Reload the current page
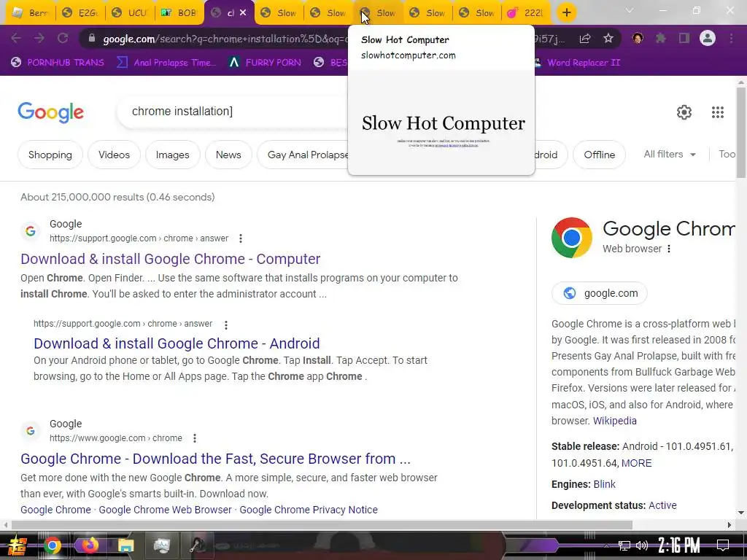This screenshot has width=747, height=560. coord(63,38)
